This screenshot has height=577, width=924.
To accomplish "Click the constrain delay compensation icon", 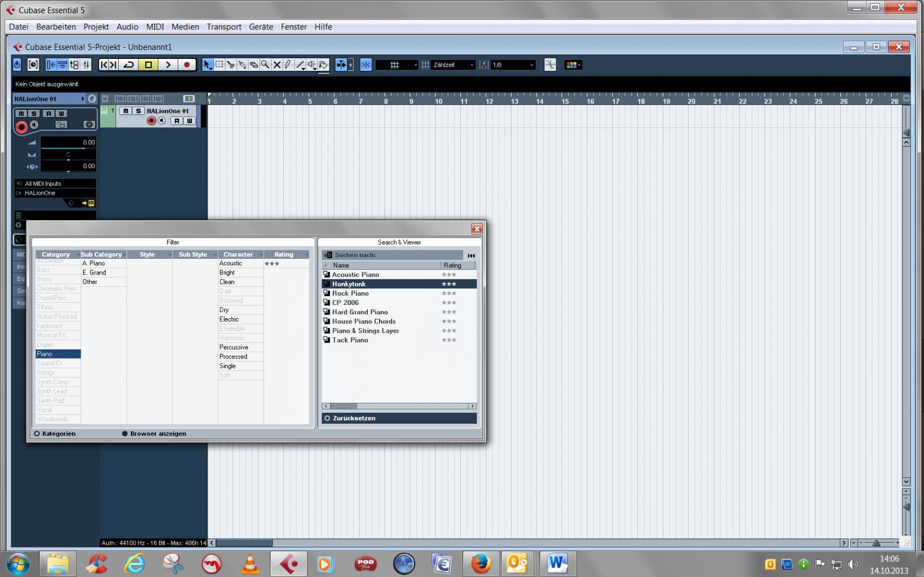I will (33, 65).
